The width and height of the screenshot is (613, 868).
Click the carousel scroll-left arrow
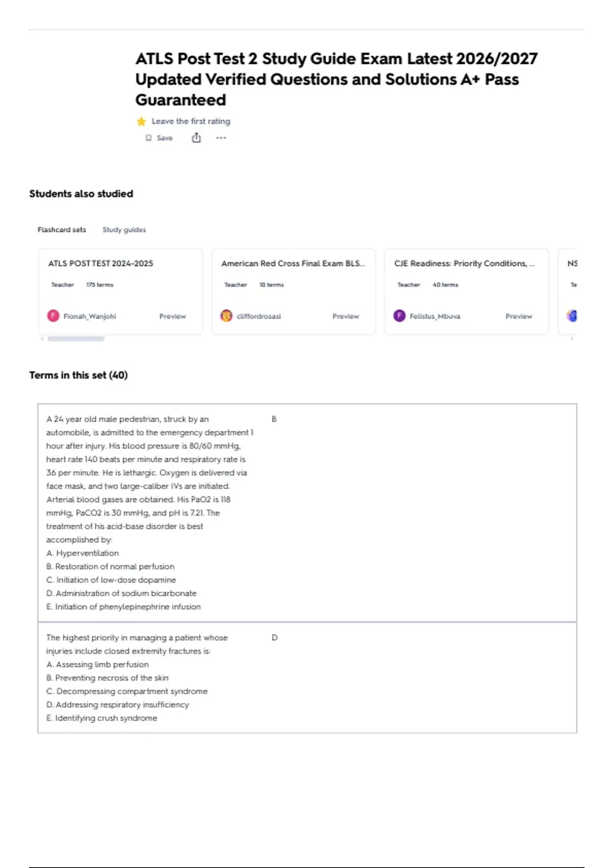pos(42,339)
